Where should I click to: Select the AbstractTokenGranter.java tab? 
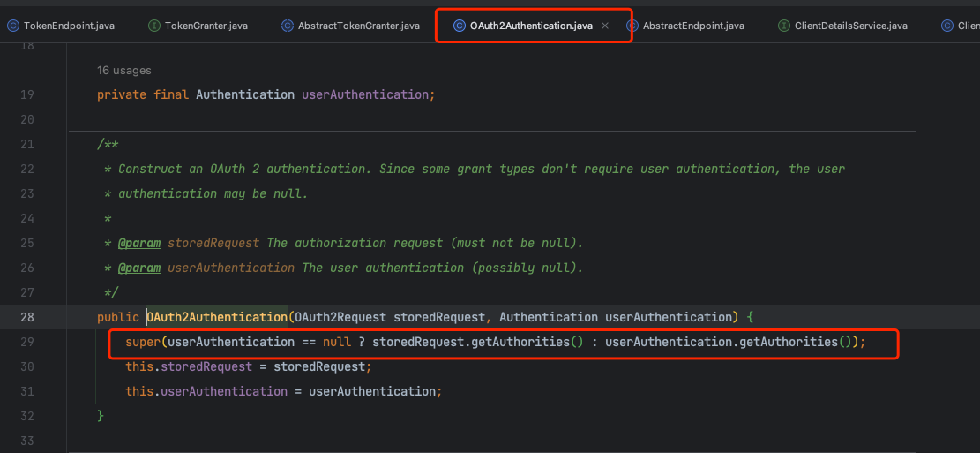coord(359,26)
